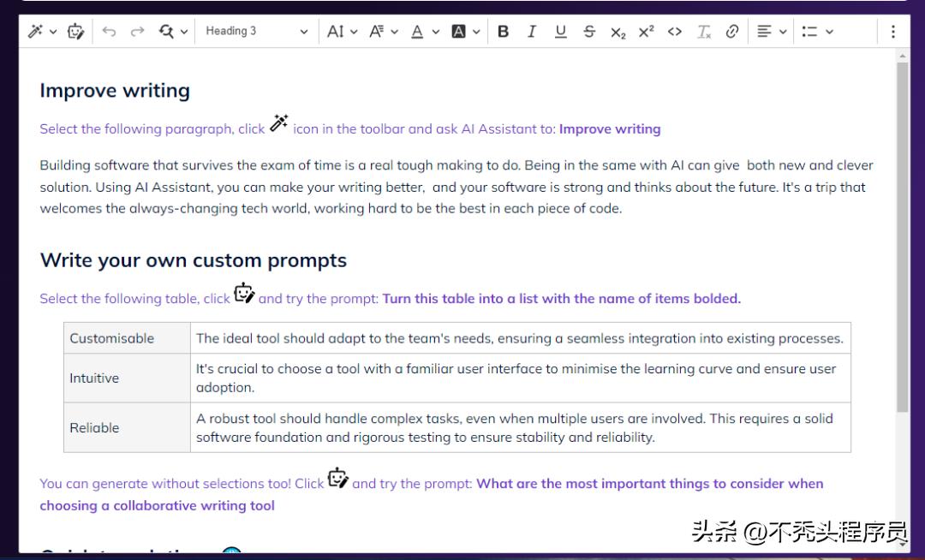Open find and replace tool
Screen dimensions: 925x560
[167, 32]
